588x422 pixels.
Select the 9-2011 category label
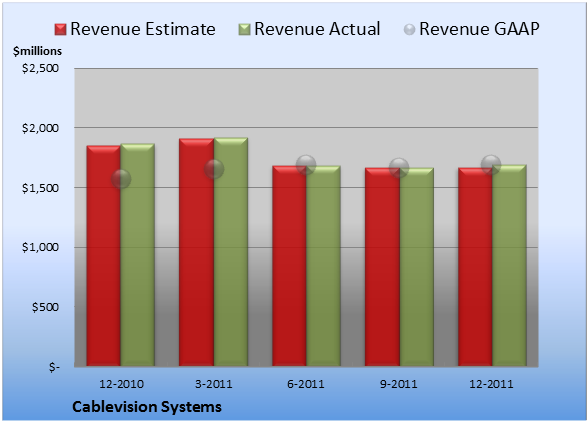tap(399, 384)
